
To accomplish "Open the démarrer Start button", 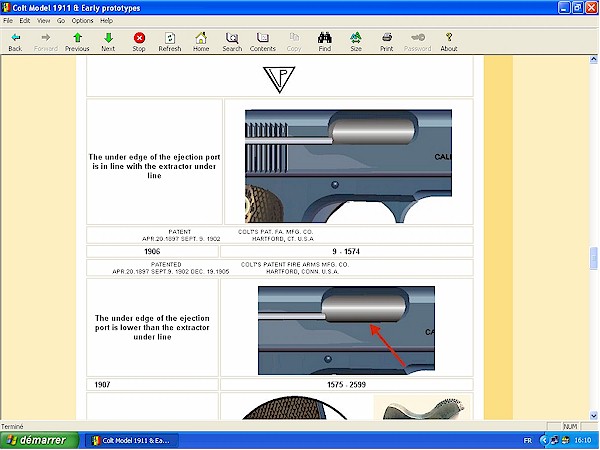I will tap(39, 440).
